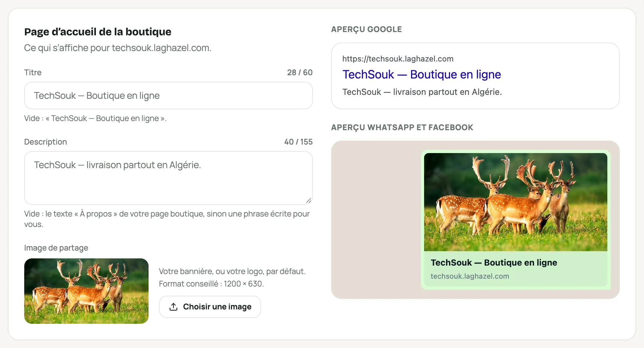
Task: Click the Aperçu Google section label
Action: click(x=367, y=29)
